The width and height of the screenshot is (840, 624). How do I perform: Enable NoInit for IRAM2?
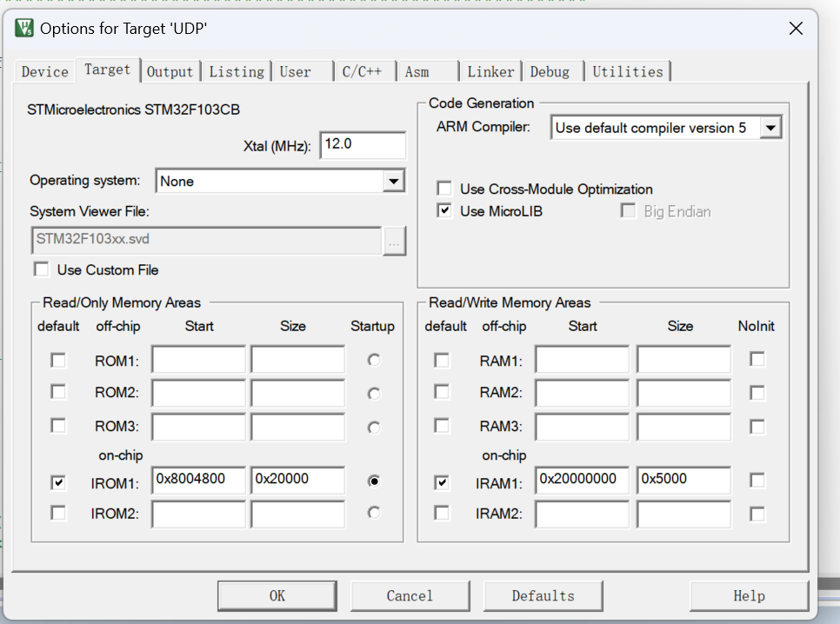point(757,514)
